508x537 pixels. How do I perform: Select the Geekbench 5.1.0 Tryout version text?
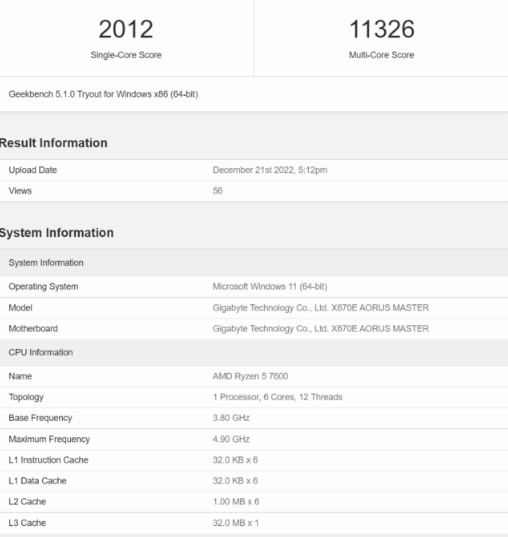[x=103, y=94]
